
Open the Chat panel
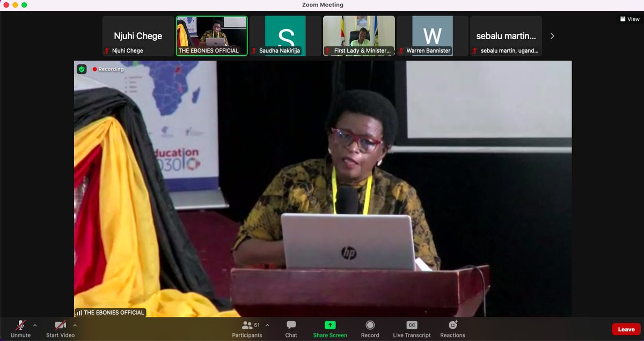click(x=291, y=328)
